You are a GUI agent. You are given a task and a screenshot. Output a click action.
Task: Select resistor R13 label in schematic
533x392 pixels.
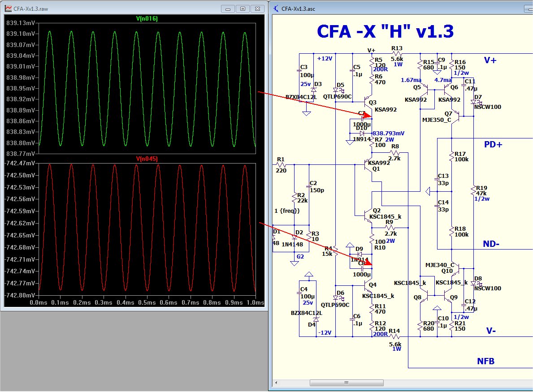[397, 48]
